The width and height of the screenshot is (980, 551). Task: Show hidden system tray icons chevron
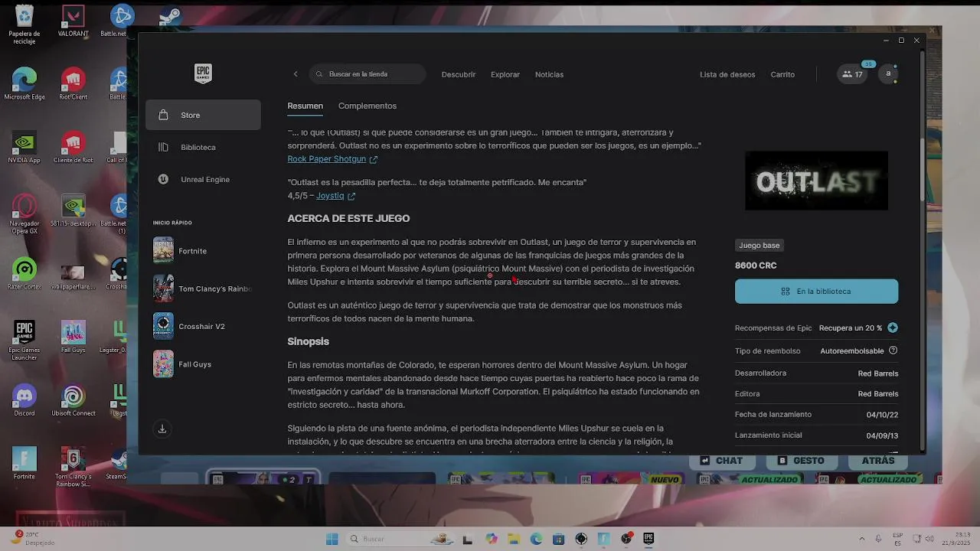pos(861,539)
